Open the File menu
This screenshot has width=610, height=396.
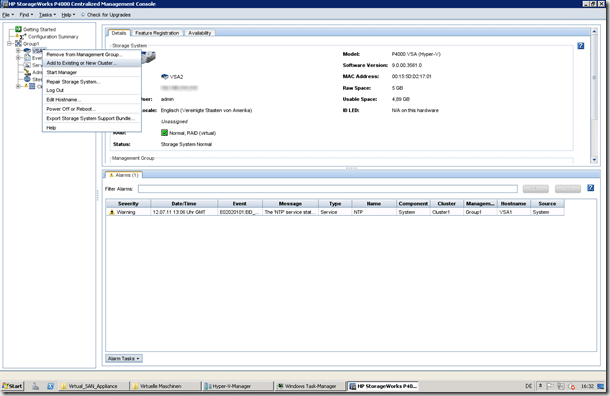point(7,15)
